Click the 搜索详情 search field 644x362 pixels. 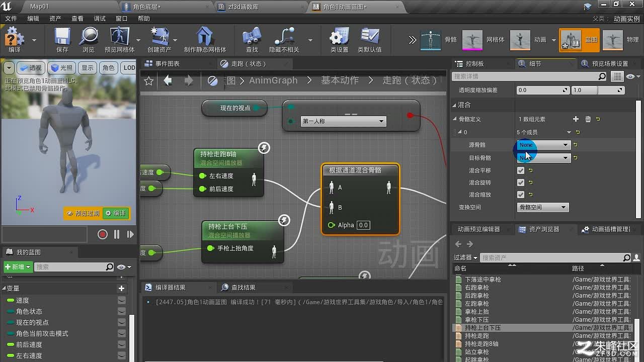(x=530, y=76)
